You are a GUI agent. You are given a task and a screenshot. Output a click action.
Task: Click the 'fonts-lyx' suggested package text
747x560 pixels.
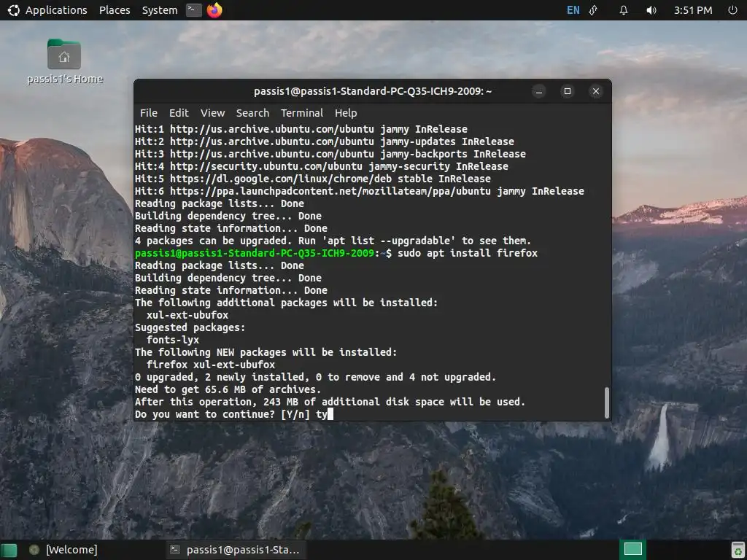coord(172,340)
